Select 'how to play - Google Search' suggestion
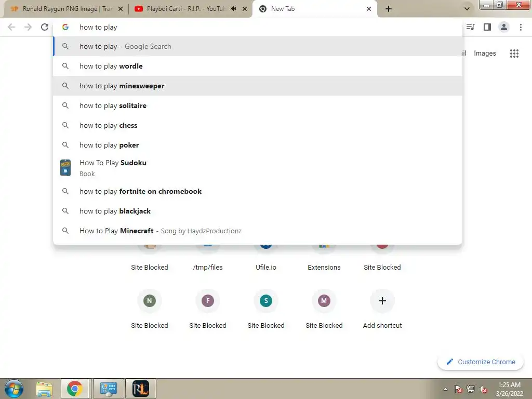The image size is (532, 399). [x=258, y=46]
